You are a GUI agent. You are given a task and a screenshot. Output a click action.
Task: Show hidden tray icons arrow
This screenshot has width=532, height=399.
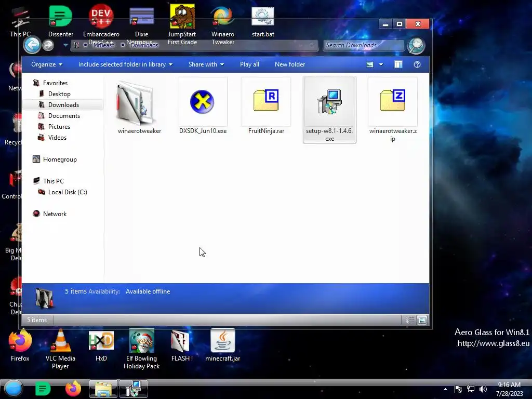pyautogui.click(x=445, y=389)
